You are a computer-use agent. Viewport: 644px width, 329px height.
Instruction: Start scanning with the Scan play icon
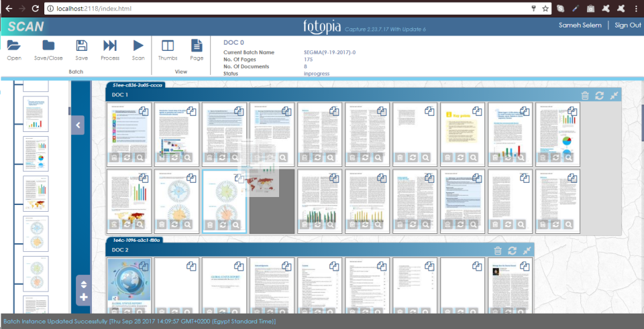(x=138, y=45)
